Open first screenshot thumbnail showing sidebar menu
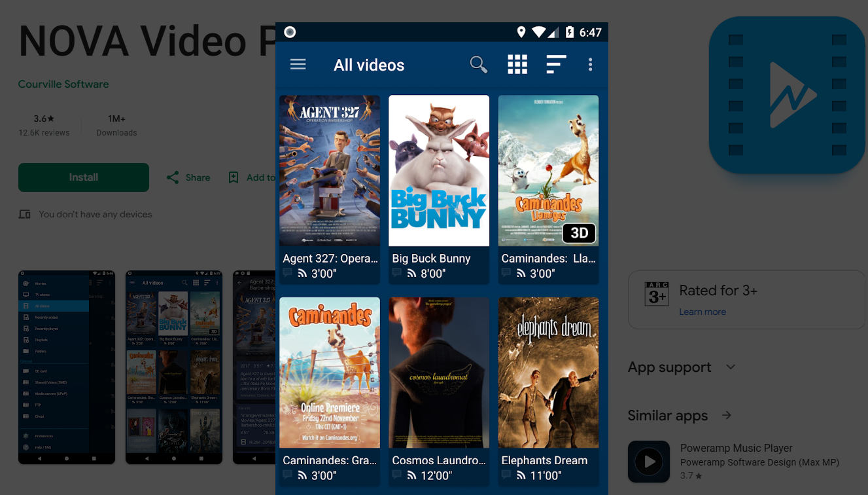The height and width of the screenshot is (495, 868). pos(67,367)
